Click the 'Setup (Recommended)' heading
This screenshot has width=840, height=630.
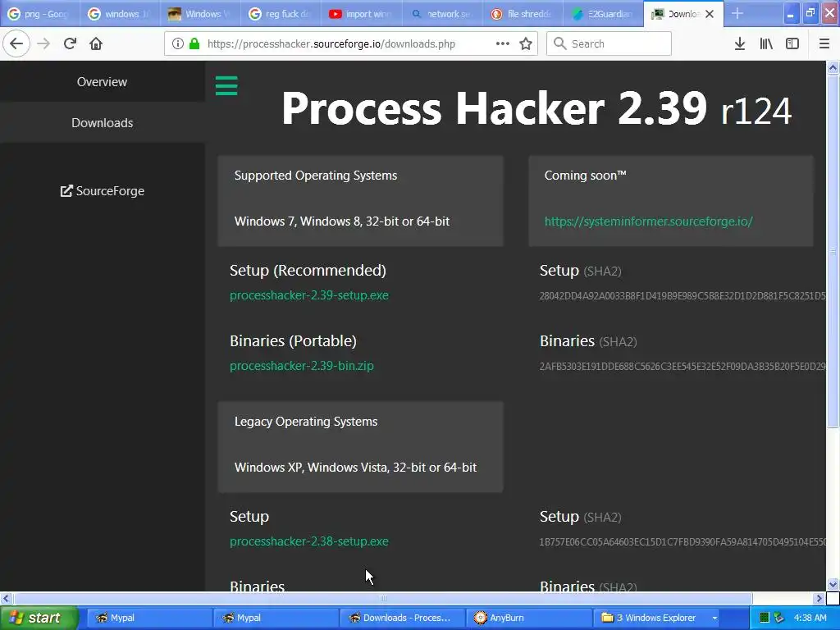coord(308,271)
